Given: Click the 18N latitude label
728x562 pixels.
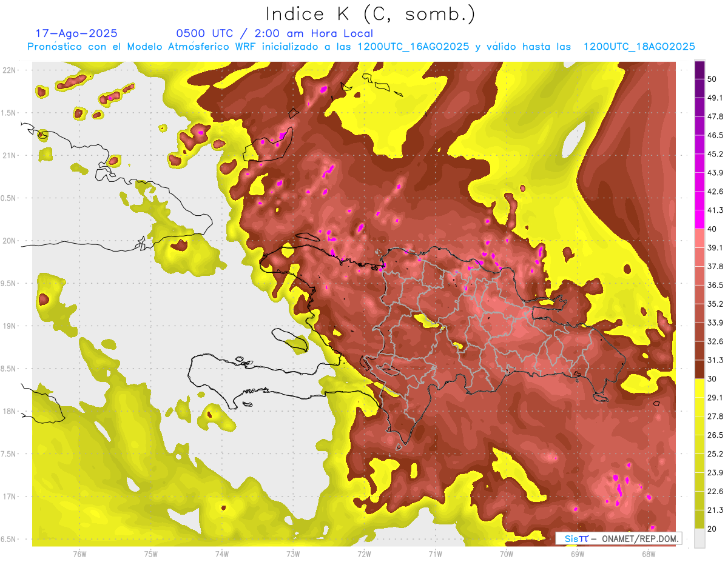Looking at the screenshot, I should tap(9, 412).
